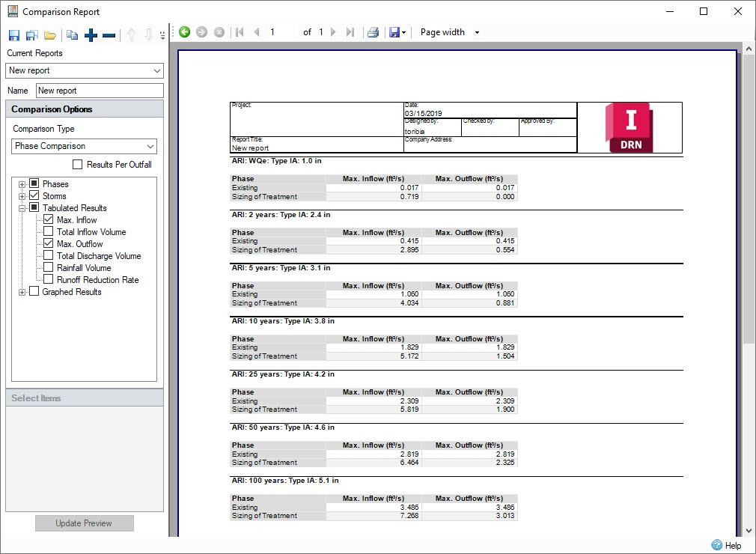Open the Current Reports dropdown
Screen dimensions: 756x554
coord(156,70)
